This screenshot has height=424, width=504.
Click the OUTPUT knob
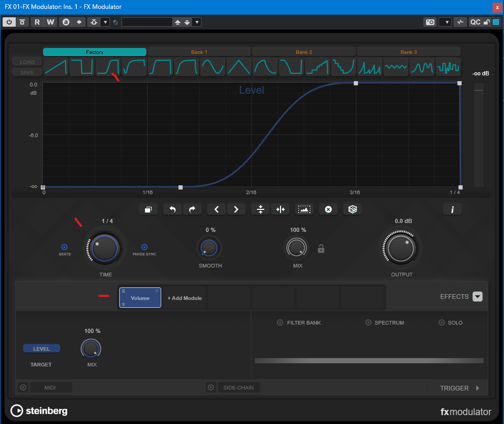point(400,249)
